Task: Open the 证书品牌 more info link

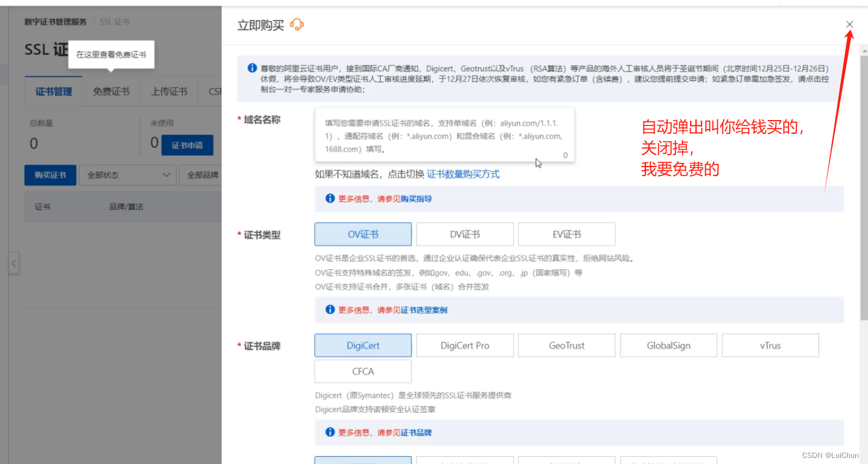Action: (416, 432)
